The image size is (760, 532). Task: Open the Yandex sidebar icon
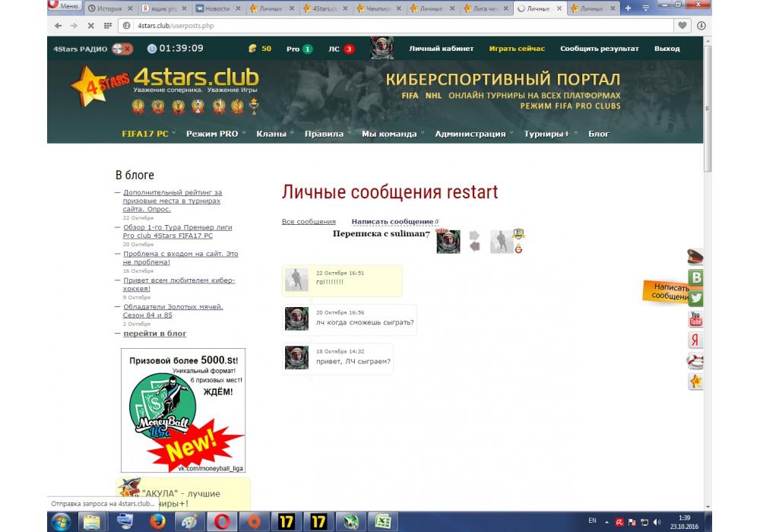click(695, 340)
